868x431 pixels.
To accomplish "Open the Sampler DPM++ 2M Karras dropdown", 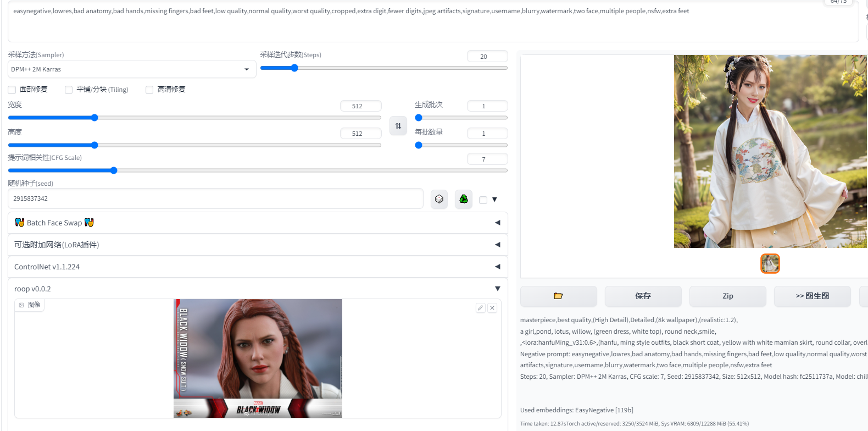I will pyautogui.click(x=132, y=69).
